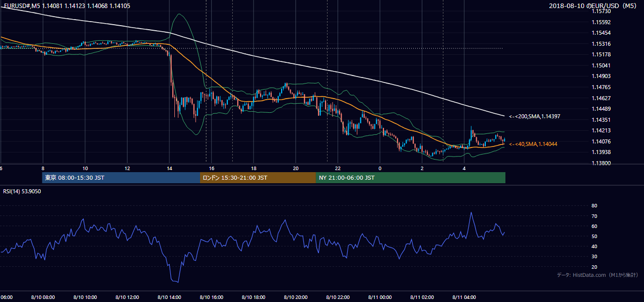Image resolution: width=644 pixels, height=302 pixels.
Task: Click price axis label 1.15592
Action: [x=601, y=22]
